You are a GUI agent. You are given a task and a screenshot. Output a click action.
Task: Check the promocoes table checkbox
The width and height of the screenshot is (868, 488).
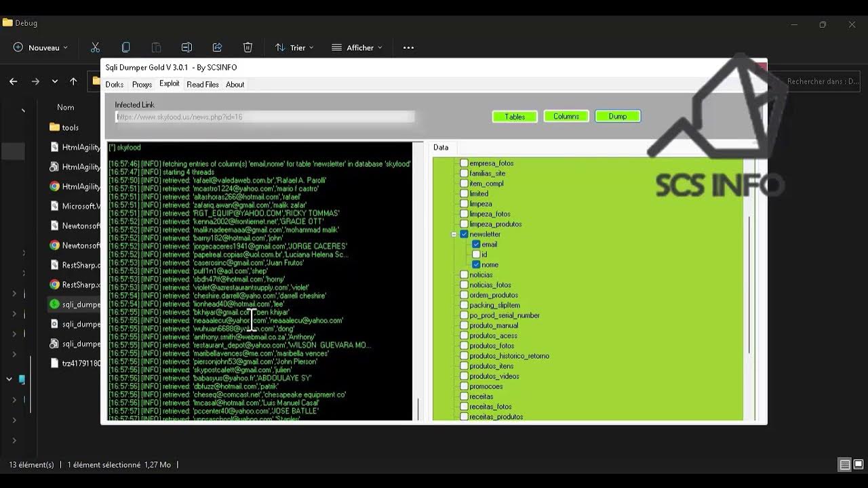click(464, 386)
